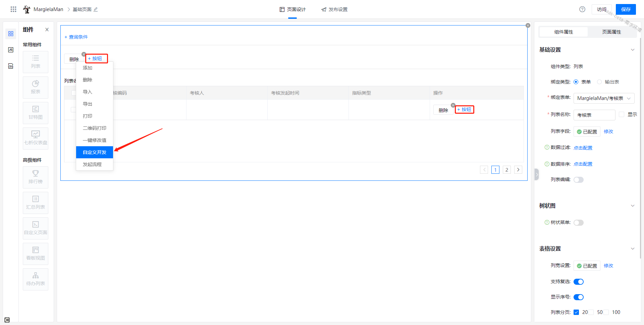Select the 汇总列表 component
This screenshot has width=644, height=325.
pos(36,203)
